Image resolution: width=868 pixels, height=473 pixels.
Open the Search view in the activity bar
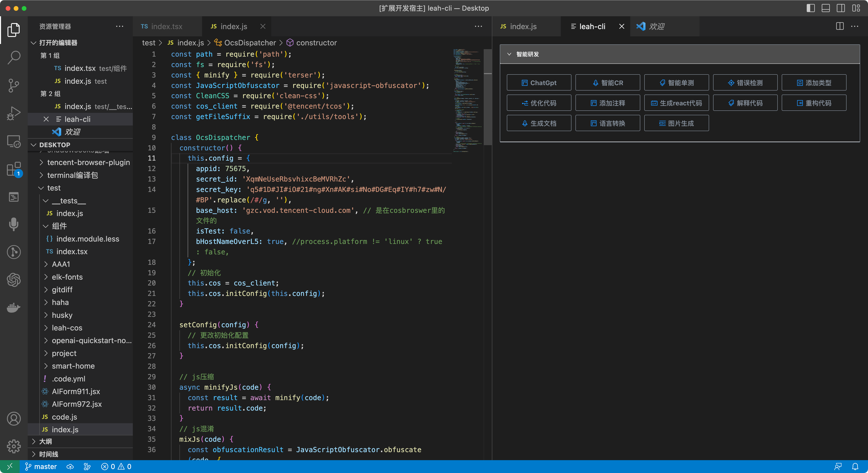[x=14, y=58]
